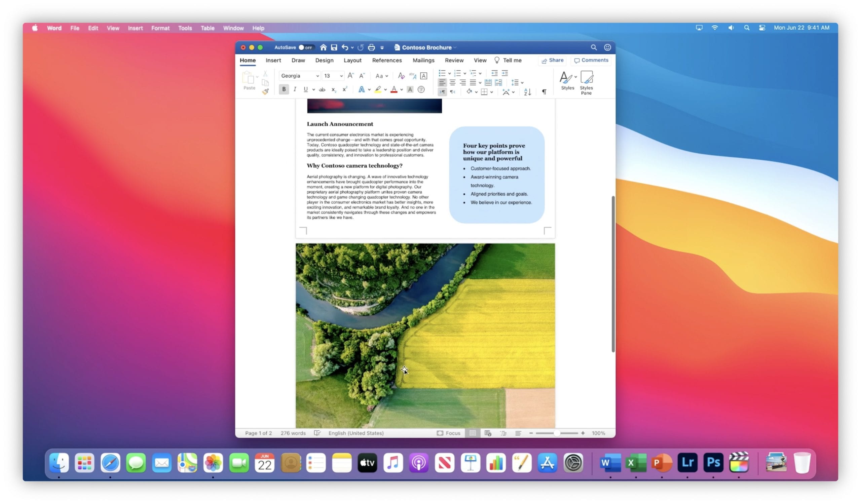Click the zoom slider handle
Screen dimensions: 861x504
click(x=557, y=433)
